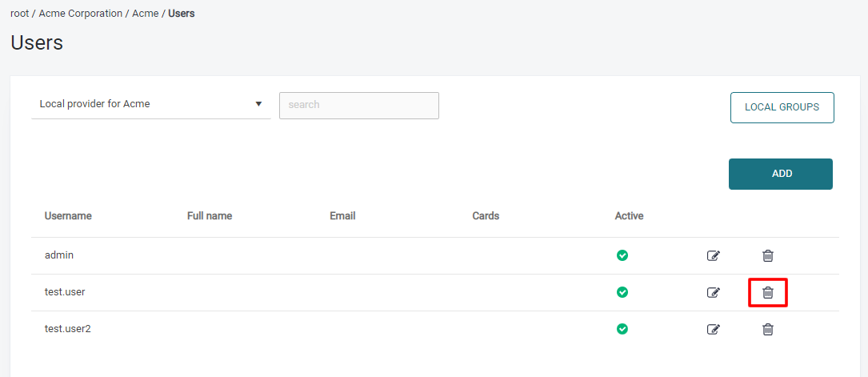868x377 pixels.
Task: Click the ADD button
Action: [780, 174]
